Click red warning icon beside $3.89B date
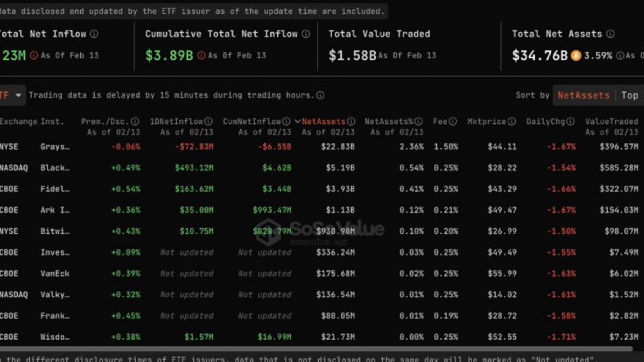 tap(201, 56)
